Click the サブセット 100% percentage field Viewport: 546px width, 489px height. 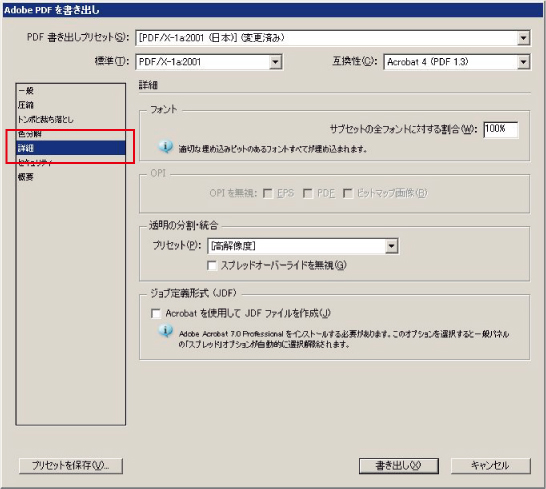500,129
